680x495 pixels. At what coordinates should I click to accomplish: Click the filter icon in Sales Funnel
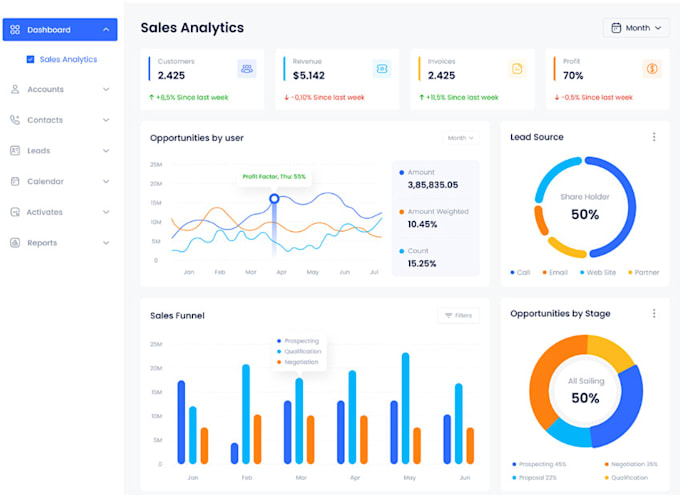449,315
